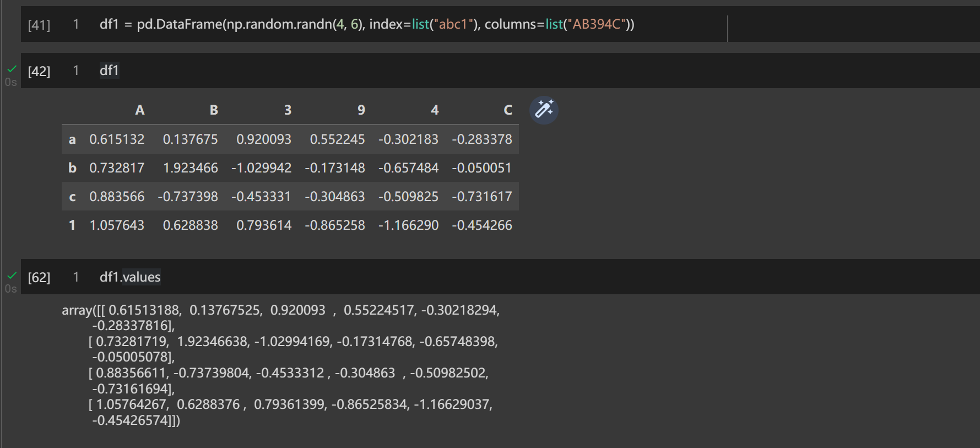Select the cell number label [62]

pos(39,277)
